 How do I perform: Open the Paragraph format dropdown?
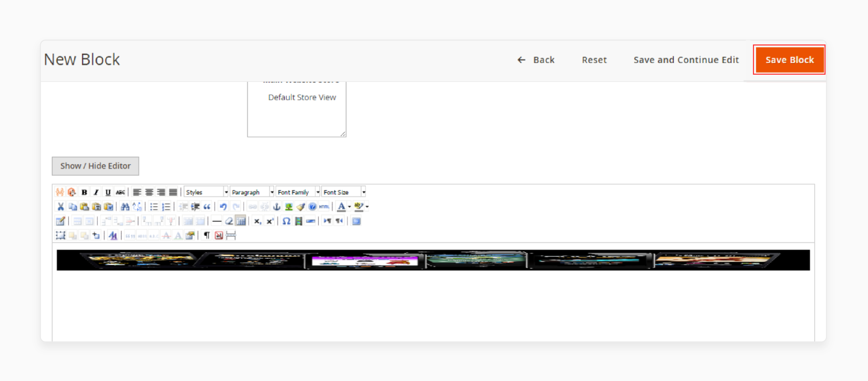pyautogui.click(x=252, y=192)
